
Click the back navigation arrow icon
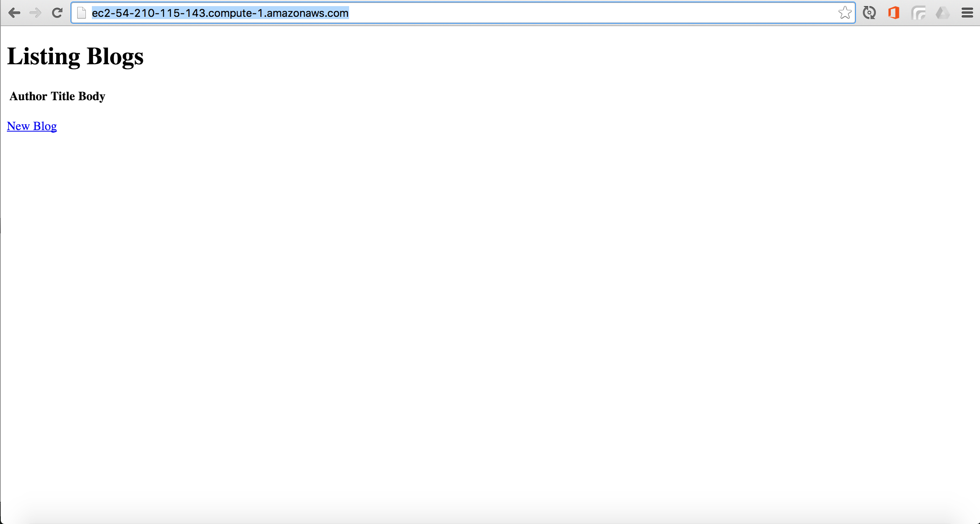tap(14, 13)
